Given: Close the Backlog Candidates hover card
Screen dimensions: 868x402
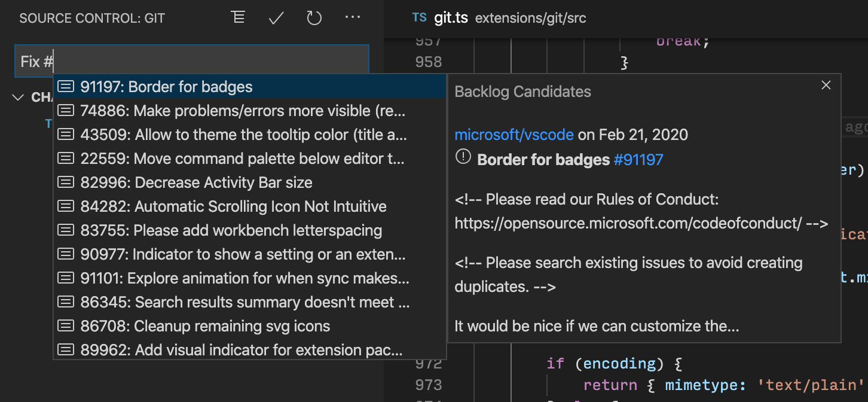Looking at the screenshot, I should pos(826,85).
